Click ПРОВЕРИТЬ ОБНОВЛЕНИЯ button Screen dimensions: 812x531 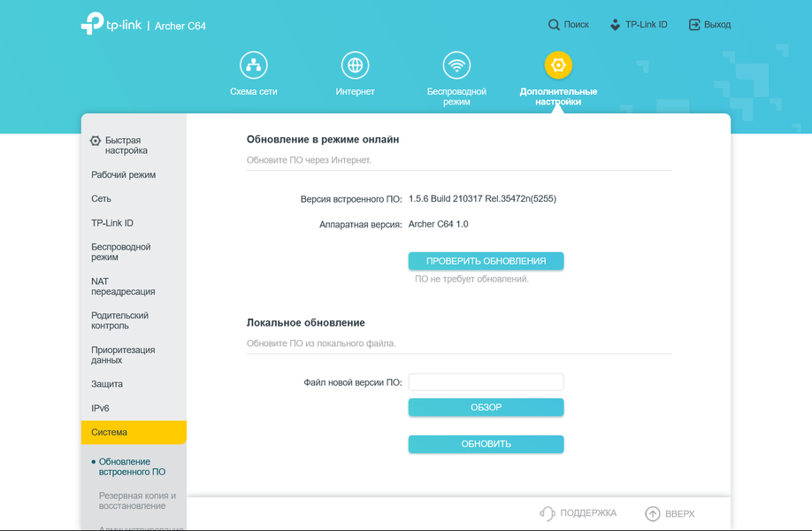point(486,261)
